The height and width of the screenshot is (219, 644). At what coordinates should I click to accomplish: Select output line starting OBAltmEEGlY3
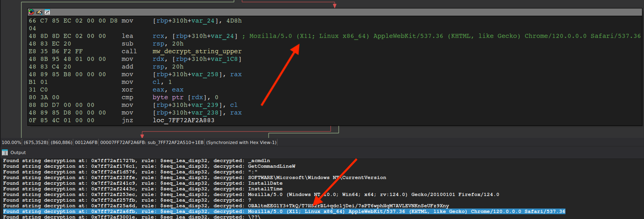(x=226, y=206)
